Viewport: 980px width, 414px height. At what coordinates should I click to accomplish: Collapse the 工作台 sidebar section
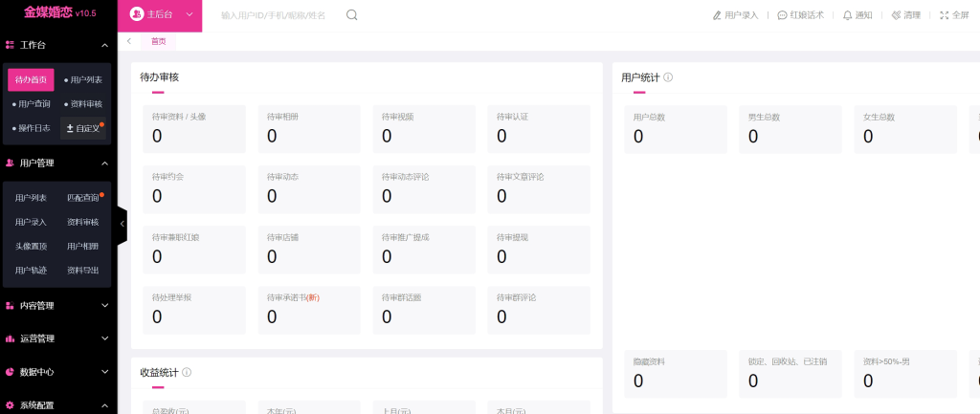point(105,45)
